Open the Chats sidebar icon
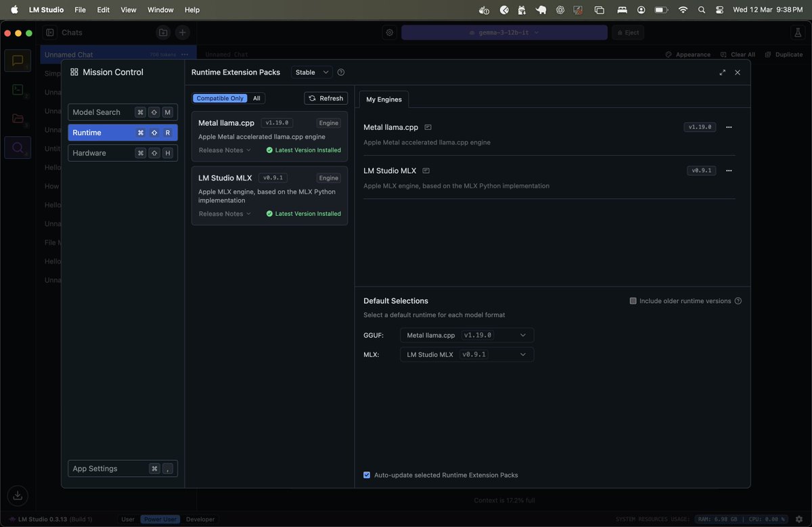The image size is (812, 527). click(18, 61)
